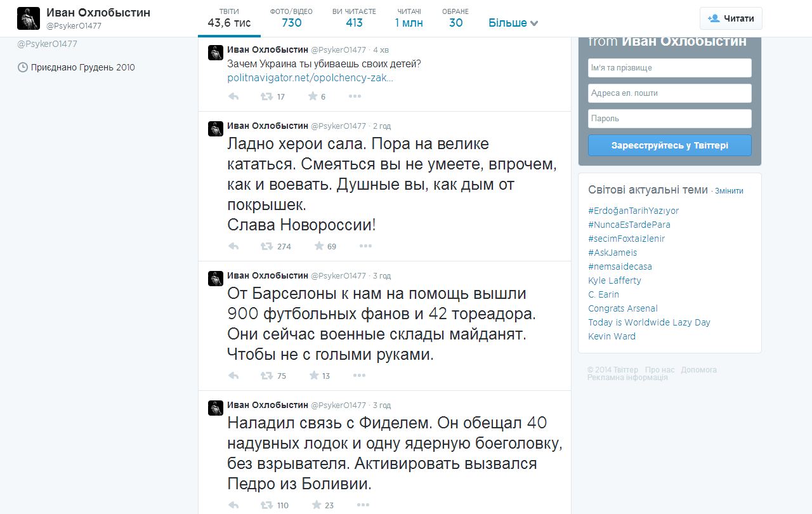This screenshot has height=514, width=812.
Task: Open more options on 'От Барселоны' tweet
Action: (360, 376)
